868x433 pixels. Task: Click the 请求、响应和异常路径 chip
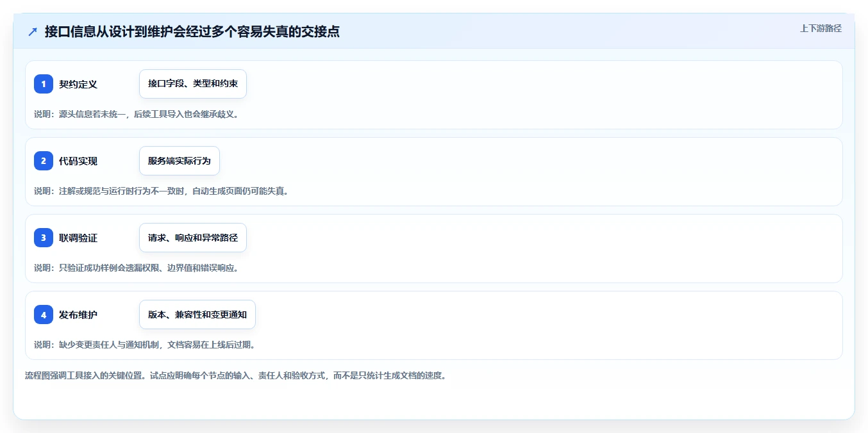(x=193, y=238)
